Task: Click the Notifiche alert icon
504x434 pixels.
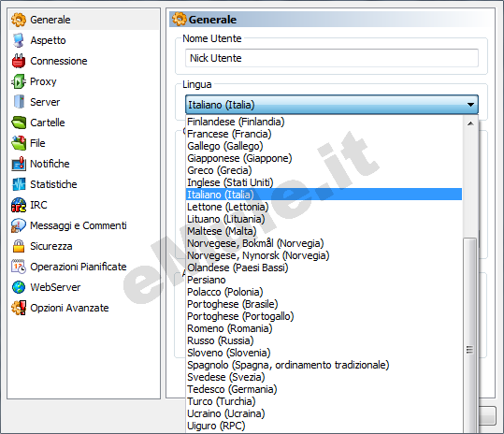Action: tap(19, 164)
